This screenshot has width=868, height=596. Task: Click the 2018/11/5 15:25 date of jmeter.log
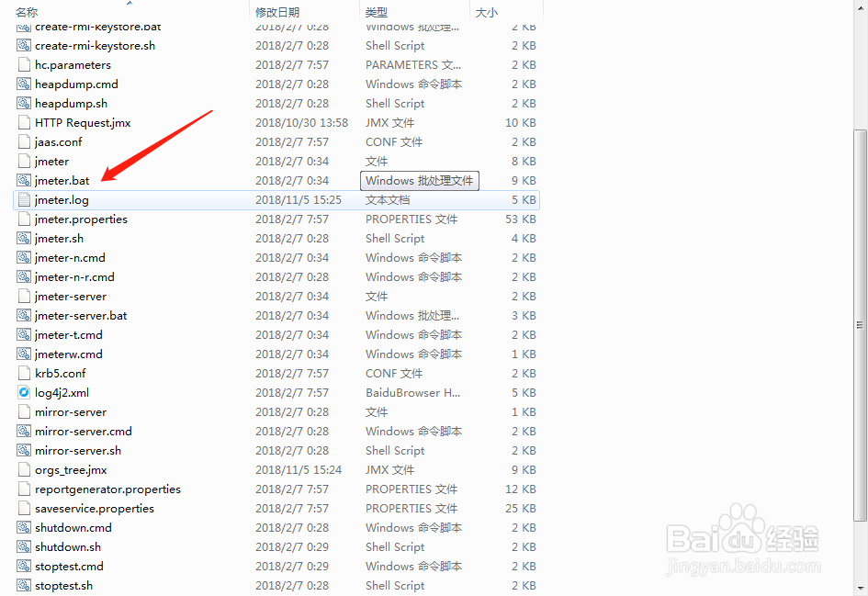click(x=299, y=200)
